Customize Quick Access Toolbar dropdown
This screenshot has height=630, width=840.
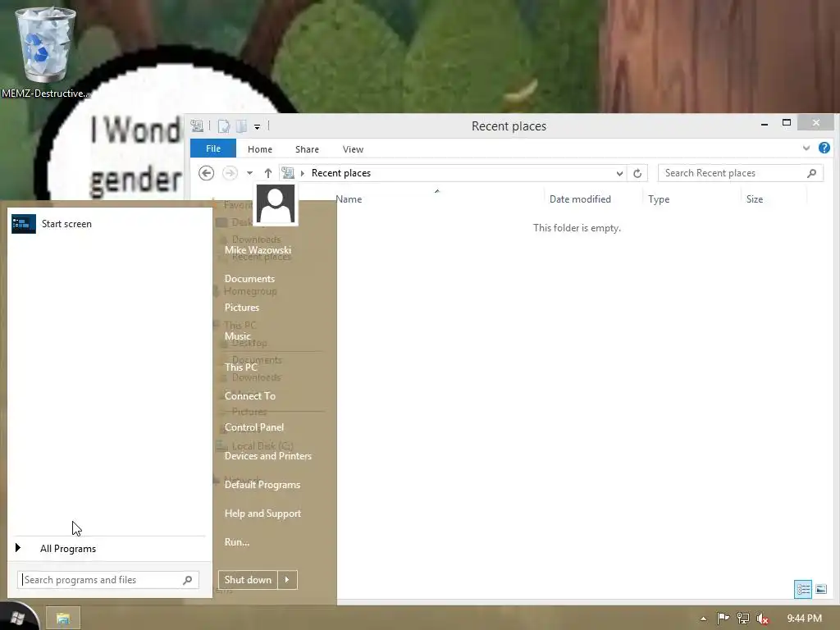(257, 127)
